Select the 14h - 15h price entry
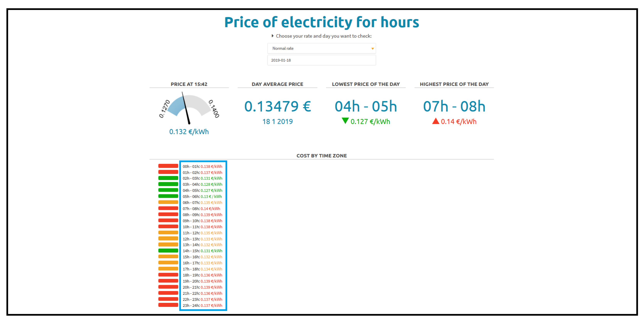The height and width of the screenshot is (325, 644). pos(202,251)
